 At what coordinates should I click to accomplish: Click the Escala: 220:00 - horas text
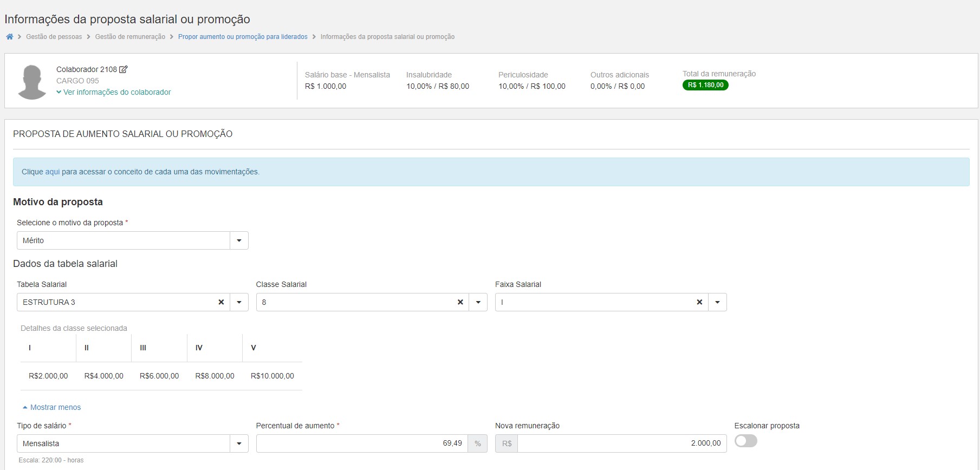point(51,460)
